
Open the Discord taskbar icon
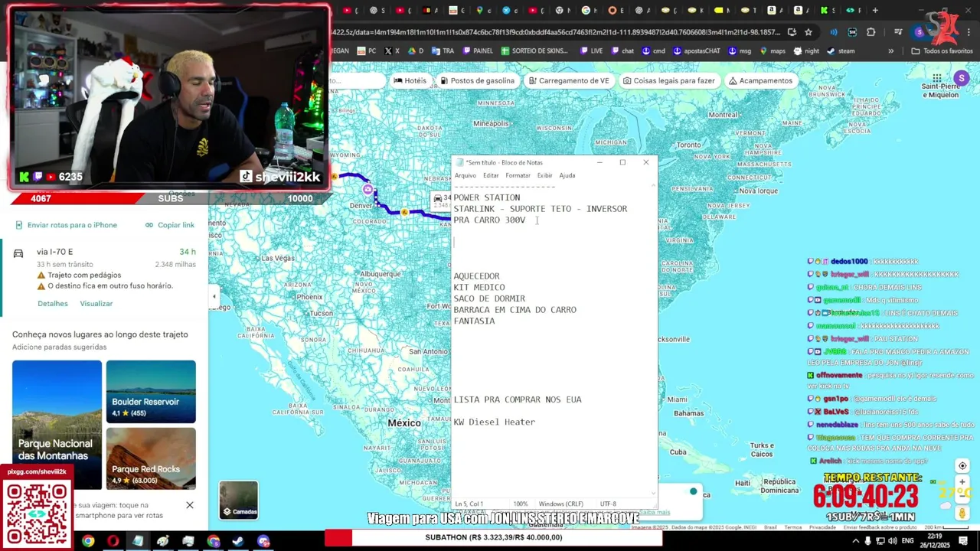(x=263, y=541)
